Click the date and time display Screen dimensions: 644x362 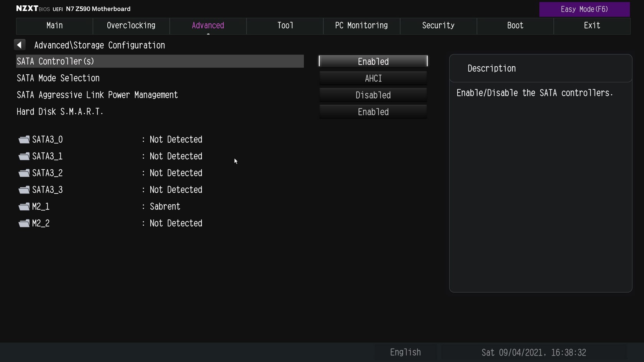tap(534, 352)
